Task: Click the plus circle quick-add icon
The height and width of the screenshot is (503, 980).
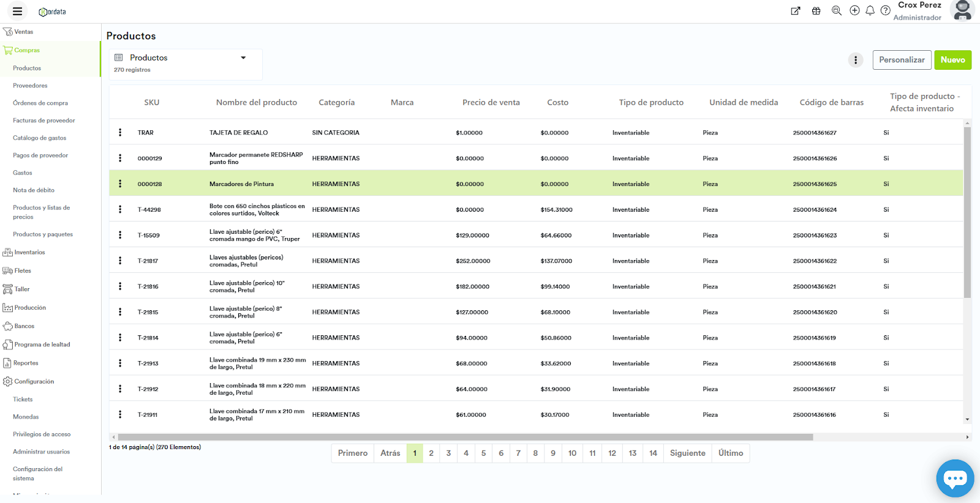Action: point(854,11)
